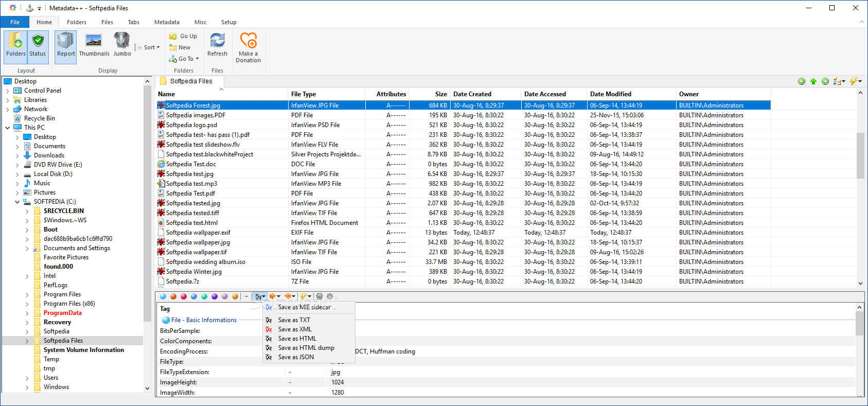Sort list by Date Modified column
The image size is (868, 406).
click(x=631, y=94)
